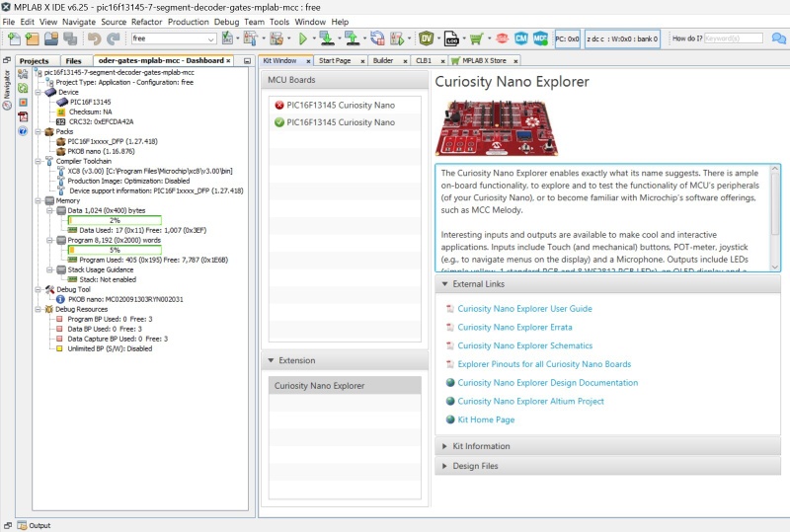Click the Clean and Build icon
This screenshot has height=532, width=790.
[x=276, y=38]
